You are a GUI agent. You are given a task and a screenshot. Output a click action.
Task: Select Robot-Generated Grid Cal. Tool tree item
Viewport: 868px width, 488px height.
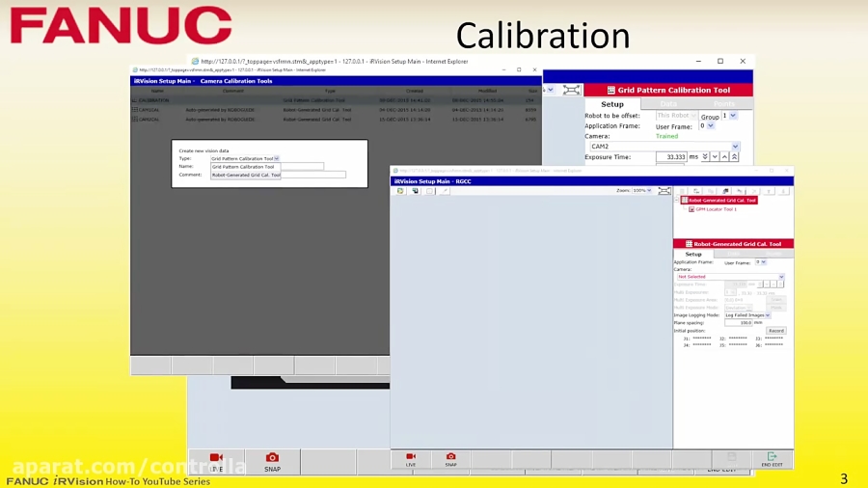click(x=719, y=201)
